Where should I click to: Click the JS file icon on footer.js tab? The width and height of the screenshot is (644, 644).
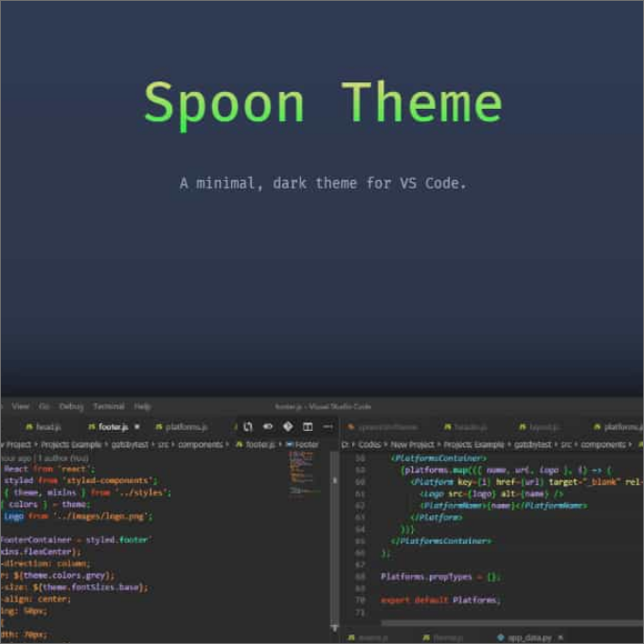[91, 427]
